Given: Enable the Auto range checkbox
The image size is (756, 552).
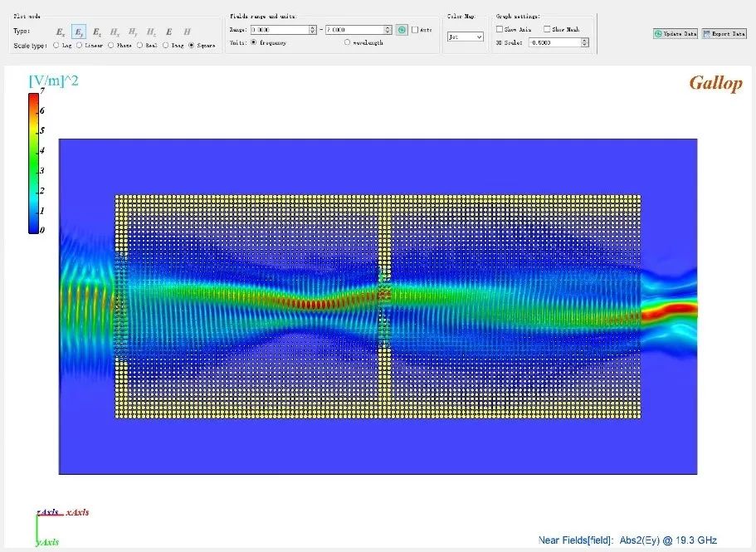Looking at the screenshot, I should [415, 30].
